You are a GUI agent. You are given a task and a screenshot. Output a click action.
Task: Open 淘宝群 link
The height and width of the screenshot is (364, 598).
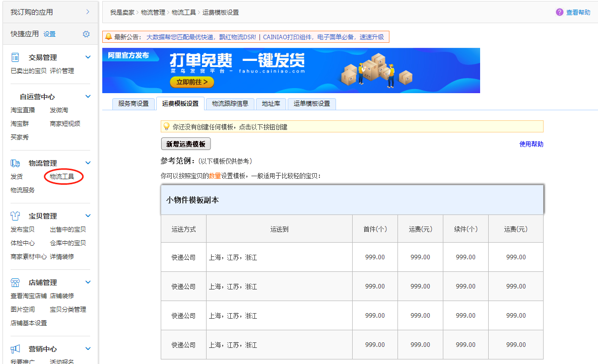tap(20, 123)
